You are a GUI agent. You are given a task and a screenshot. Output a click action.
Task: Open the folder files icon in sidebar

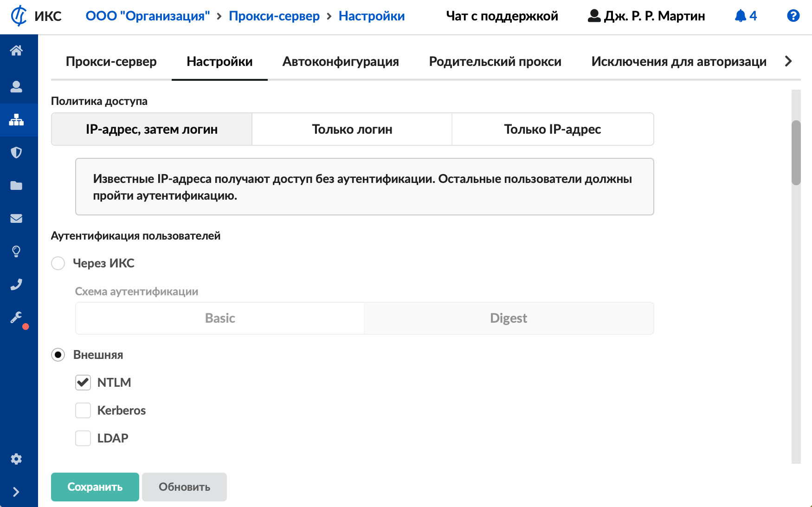pyautogui.click(x=16, y=186)
